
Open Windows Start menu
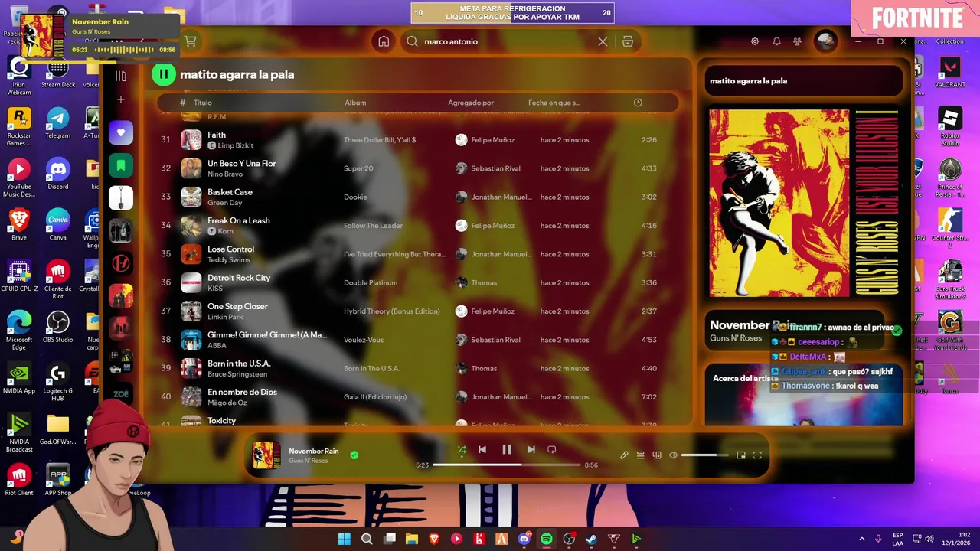[x=344, y=539]
